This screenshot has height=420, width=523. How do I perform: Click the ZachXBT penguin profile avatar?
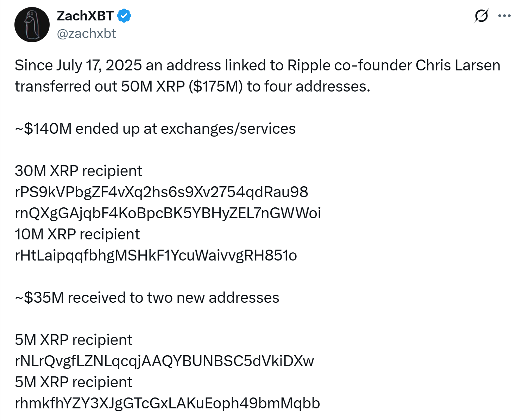click(x=32, y=25)
